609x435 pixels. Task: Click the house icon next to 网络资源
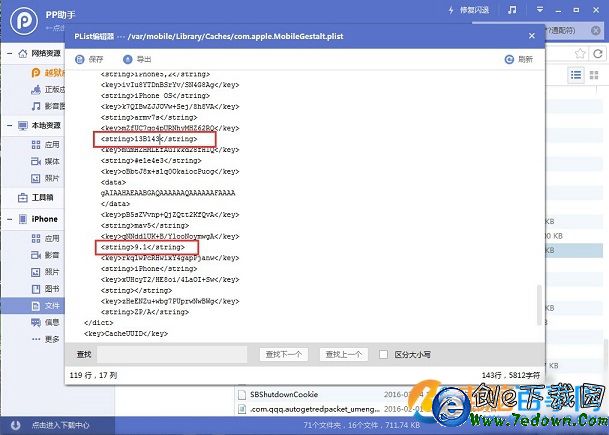23,53
